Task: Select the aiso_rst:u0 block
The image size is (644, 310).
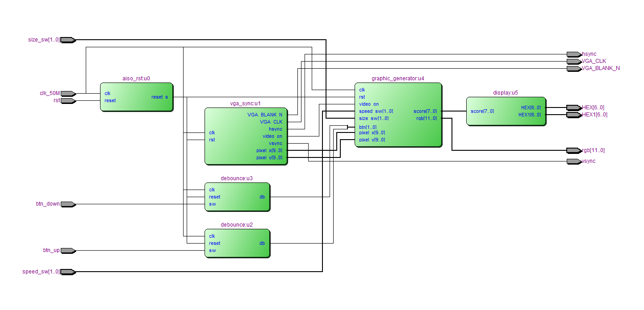Action: pyautogui.click(x=136, y=97)
